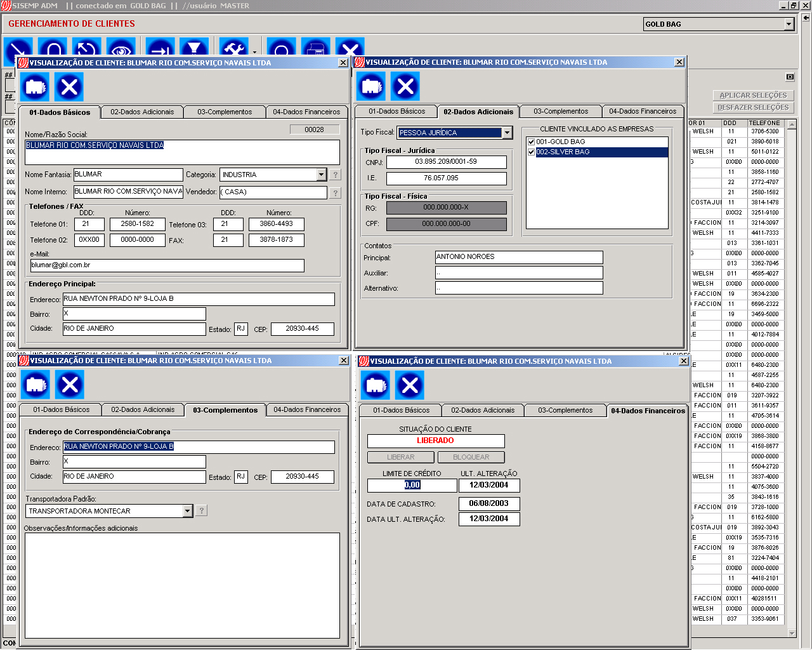Click the down arrow of the client list scrollbar

[x=791, y=633]
